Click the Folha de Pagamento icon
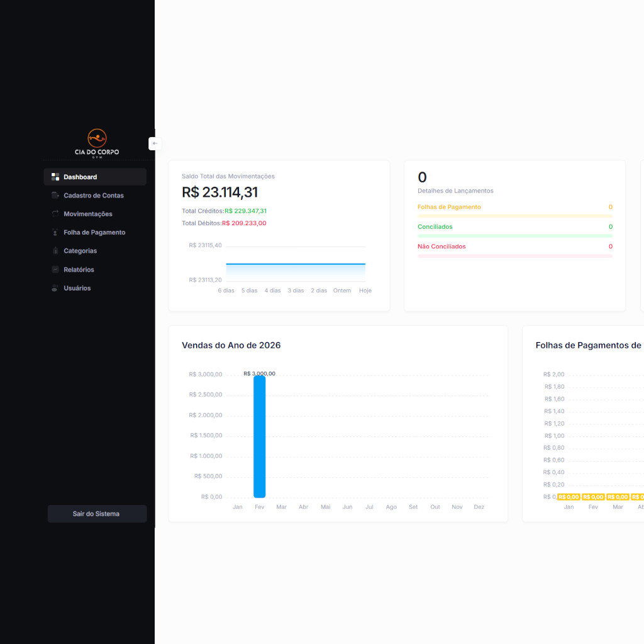Image resolution: width=644 pixels, height=644 pixels. click(55, 233)
